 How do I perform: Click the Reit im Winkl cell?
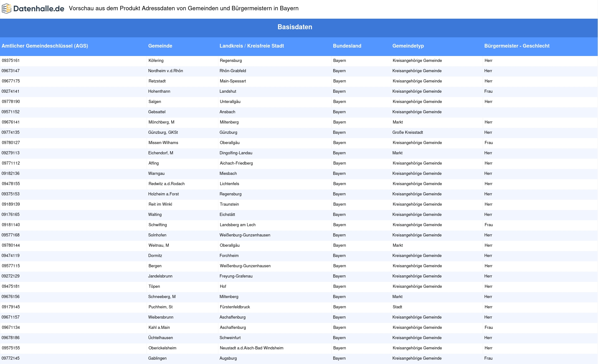click(160, 204)
